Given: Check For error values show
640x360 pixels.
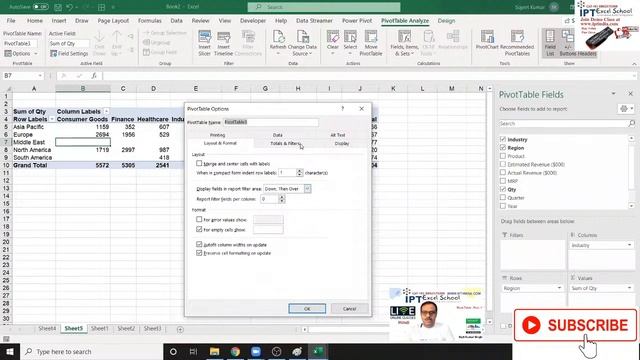Looking at the screenshot, I should tap(199, 219).
